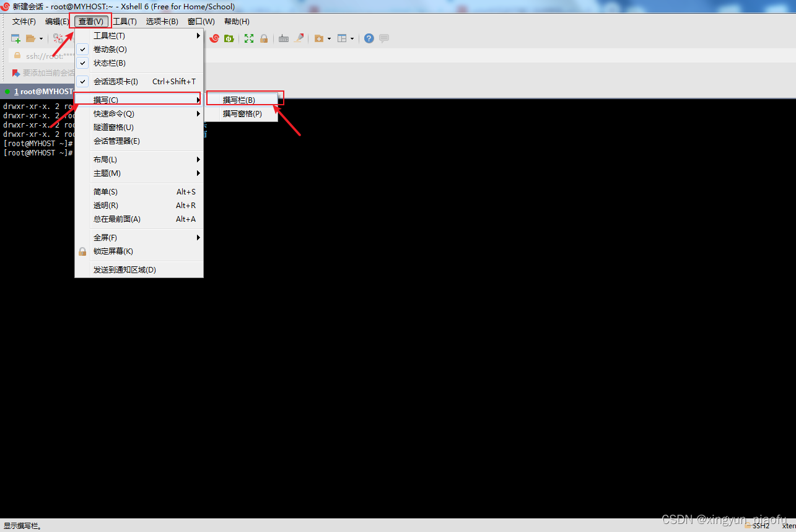Click the 显示撰写栏。 status bar text
Image resolution: width=796 pixels, height=532 pixels.
(23, 526)
